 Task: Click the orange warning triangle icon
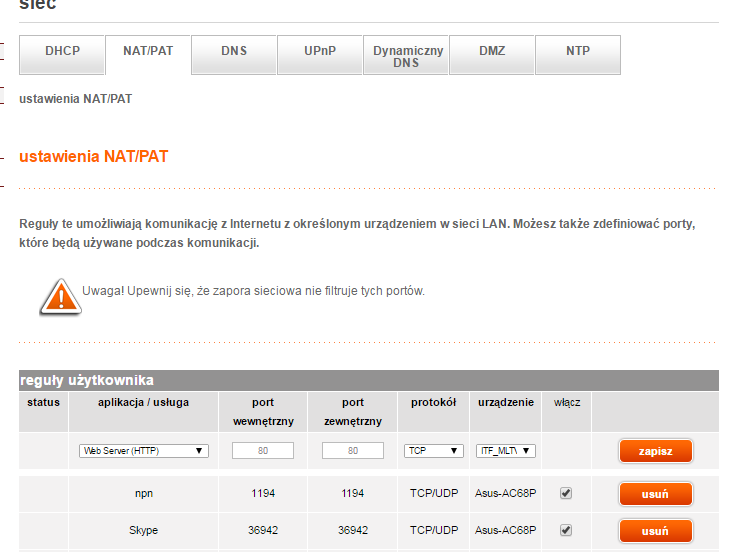(x=60, y=295)
